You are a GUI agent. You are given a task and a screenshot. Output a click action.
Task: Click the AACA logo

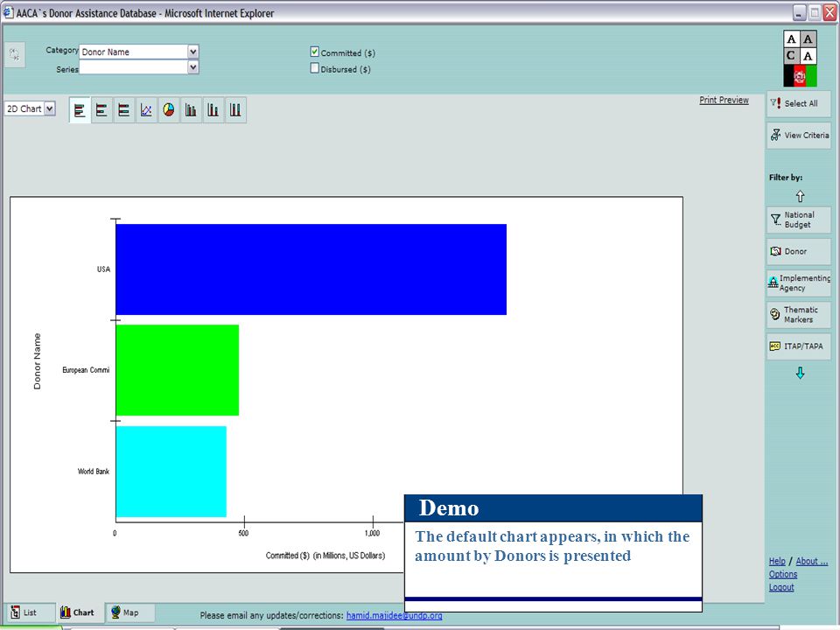pyautogui.click(x=801, y=59)
